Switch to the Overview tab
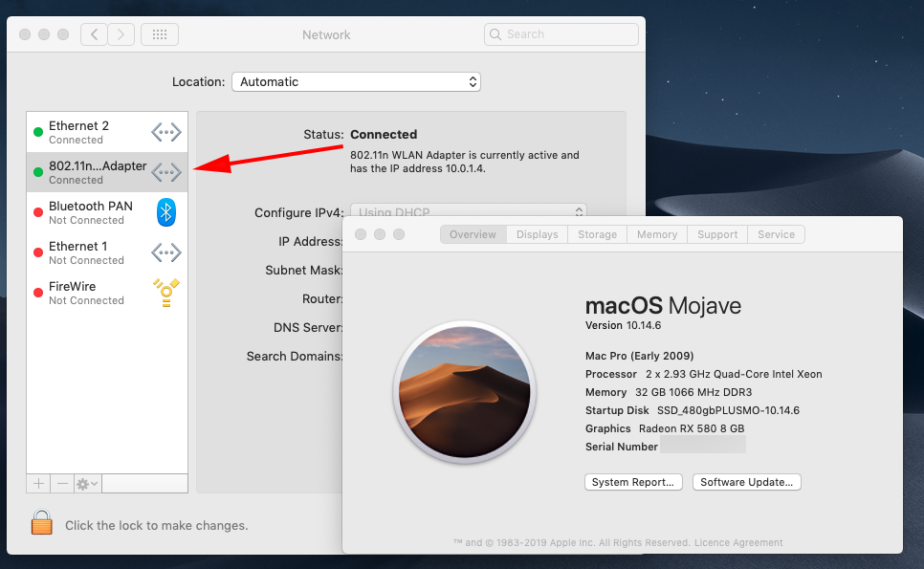This screenshot has width=924, height=569. [473, 234]
